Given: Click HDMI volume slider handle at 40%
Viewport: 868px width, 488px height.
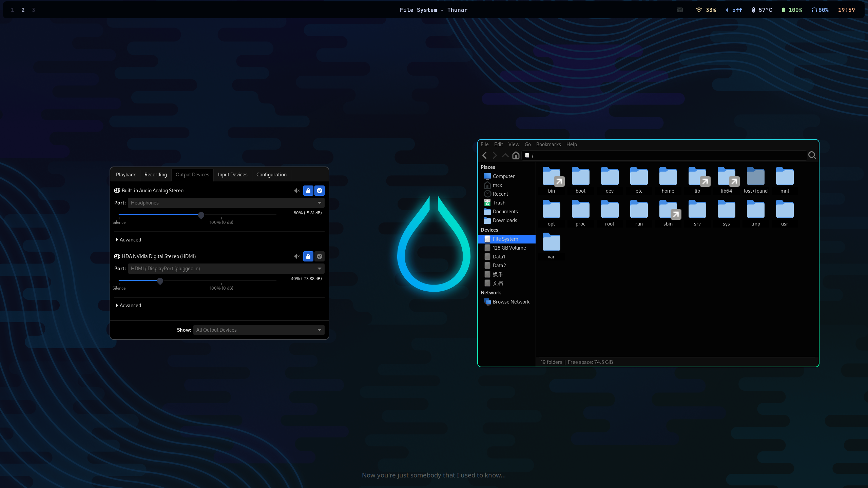Looking at the screenshot, I should click(x=160, y=281).
